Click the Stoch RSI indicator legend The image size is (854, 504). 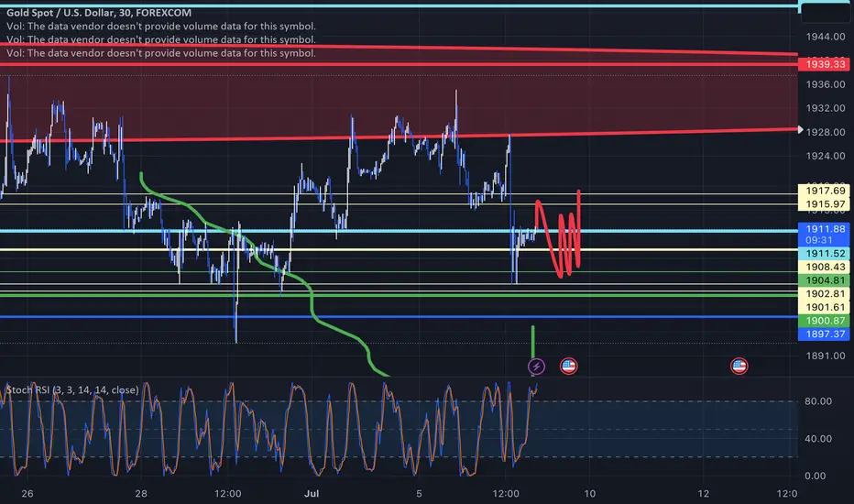(x=72, y=390)
